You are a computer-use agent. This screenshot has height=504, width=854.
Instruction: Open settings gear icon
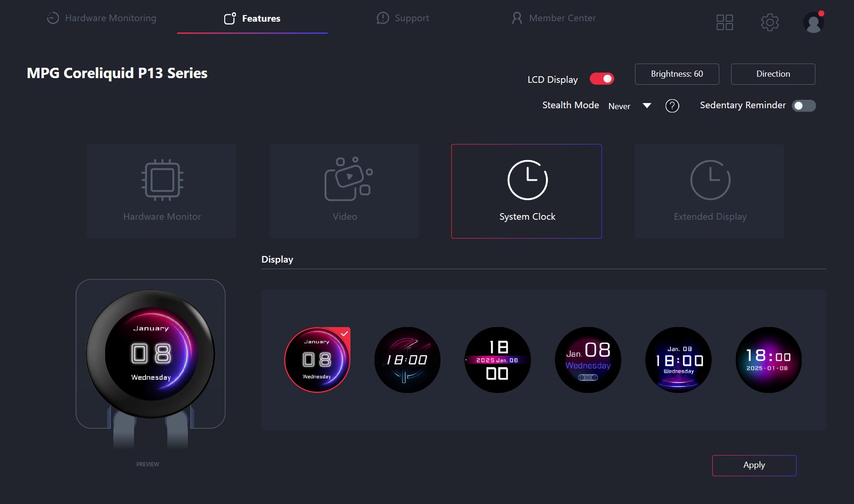pyautogui.click(x=770, y=22)
